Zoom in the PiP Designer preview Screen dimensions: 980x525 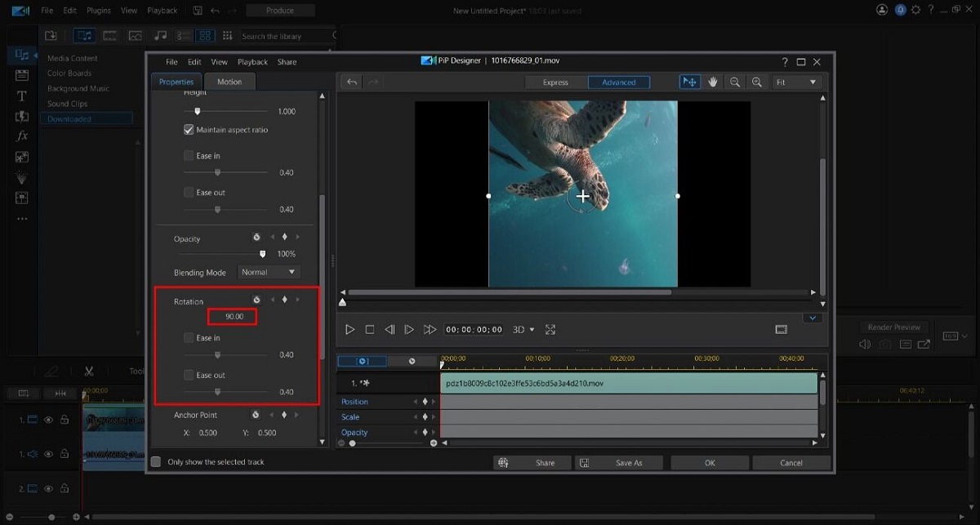pos(757,82)
